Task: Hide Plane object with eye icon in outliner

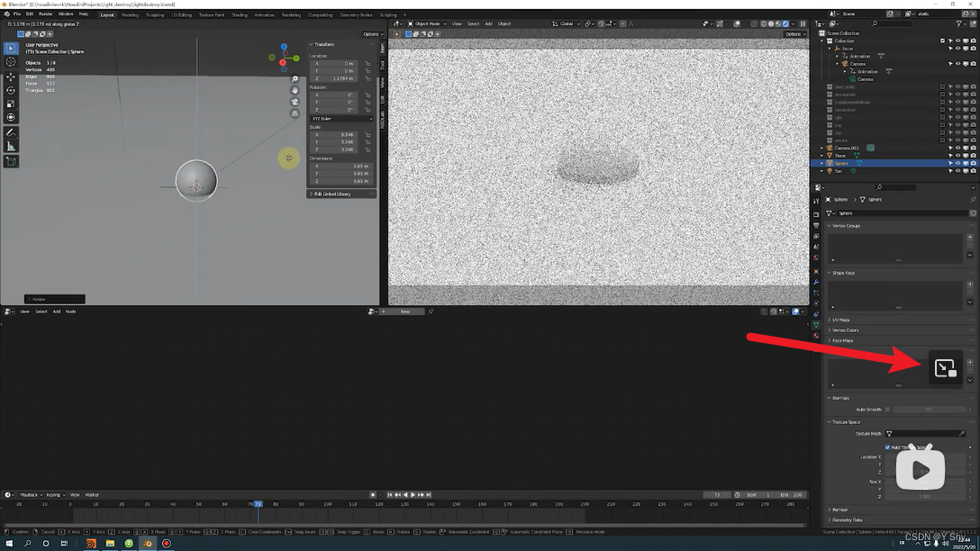Action: click(x=957, y=156)
